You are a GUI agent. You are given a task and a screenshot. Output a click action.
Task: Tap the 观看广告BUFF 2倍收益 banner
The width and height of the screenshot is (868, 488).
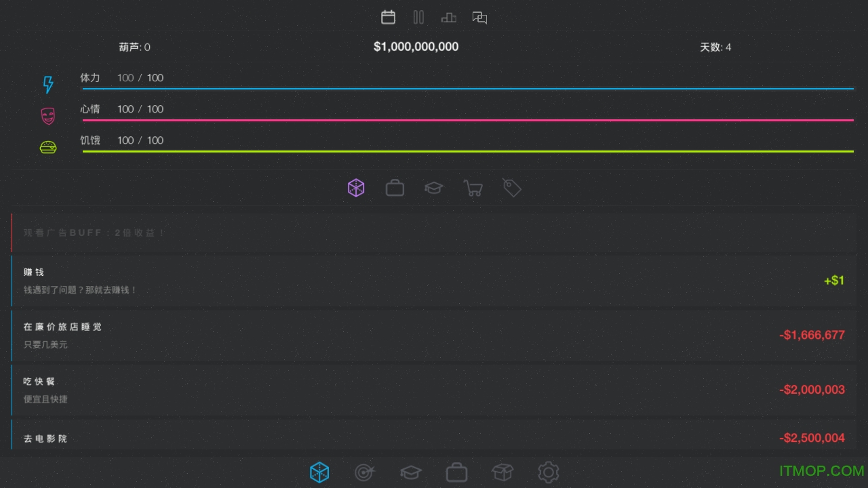pyautogui.click(x=434, y=232)
